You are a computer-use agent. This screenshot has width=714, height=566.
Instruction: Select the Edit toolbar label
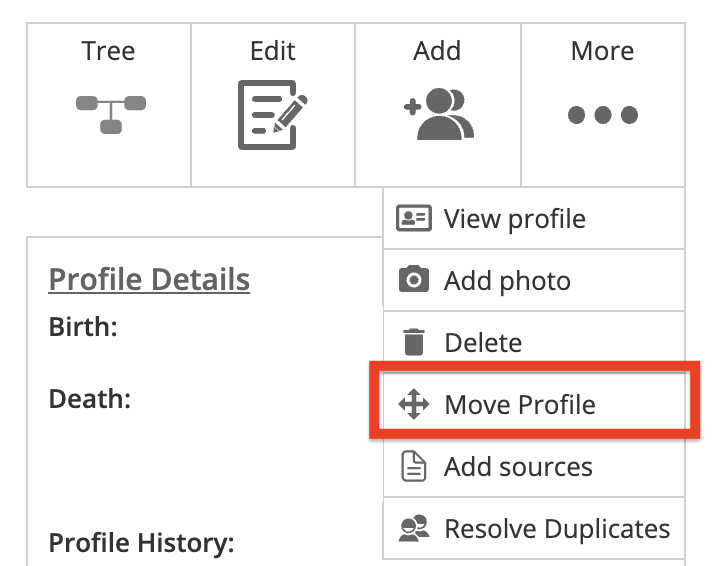pos(273,50)
